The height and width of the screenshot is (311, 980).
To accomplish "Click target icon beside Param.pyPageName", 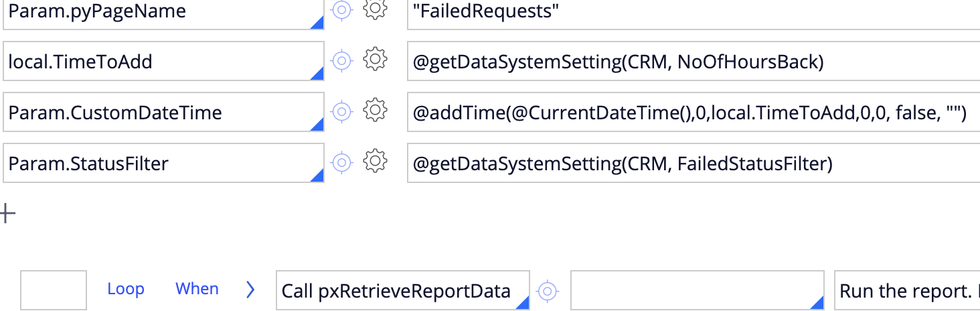I will click(342, 9).
